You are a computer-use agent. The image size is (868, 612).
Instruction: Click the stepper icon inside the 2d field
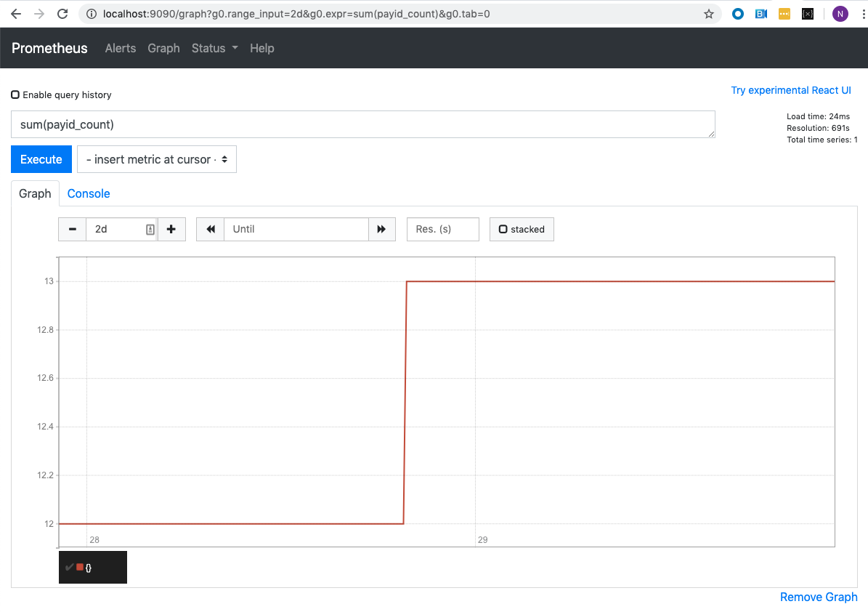coord(150,229)
